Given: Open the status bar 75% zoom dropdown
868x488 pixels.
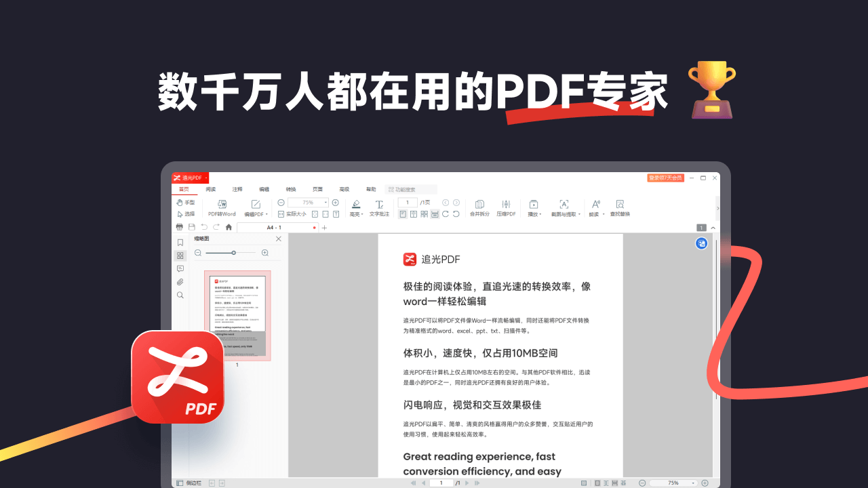Looking at the screenshot, I should click(693, 483).
